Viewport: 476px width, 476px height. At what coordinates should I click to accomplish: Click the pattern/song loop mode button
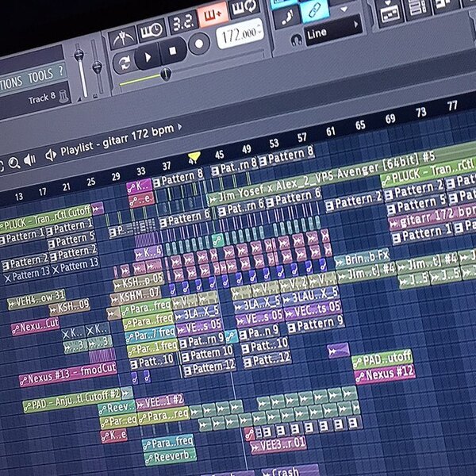[x=124, y=63]
